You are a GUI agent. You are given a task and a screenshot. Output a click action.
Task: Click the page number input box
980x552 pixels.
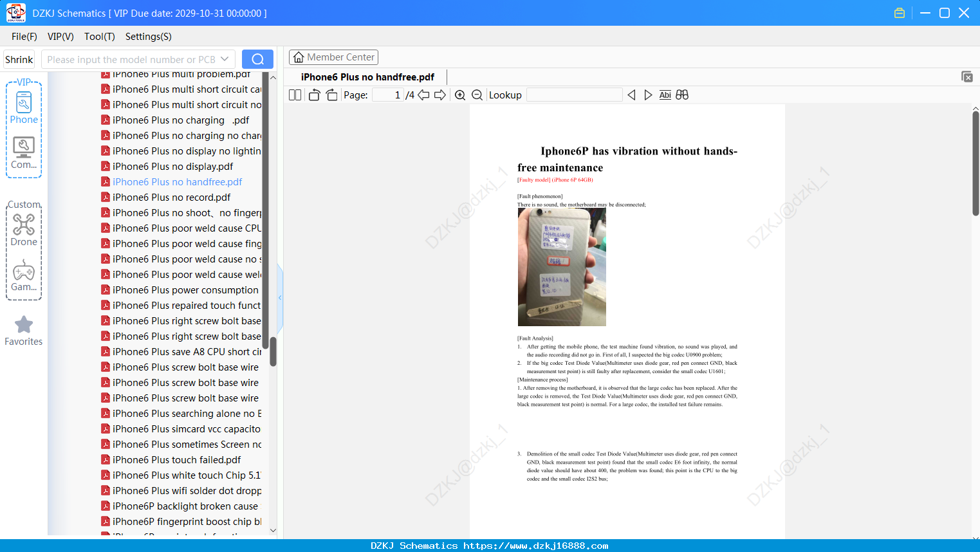388,95
